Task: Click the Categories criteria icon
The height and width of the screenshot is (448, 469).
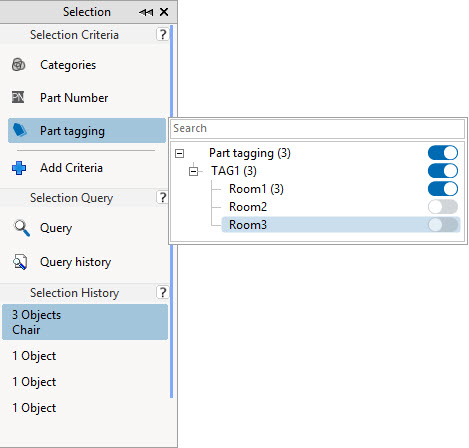Action: (18, 65)
